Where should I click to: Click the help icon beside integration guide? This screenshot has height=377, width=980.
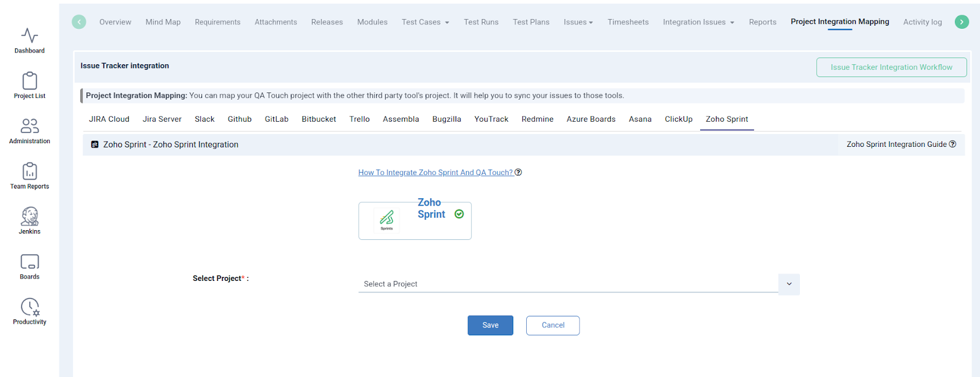point(952,144)
